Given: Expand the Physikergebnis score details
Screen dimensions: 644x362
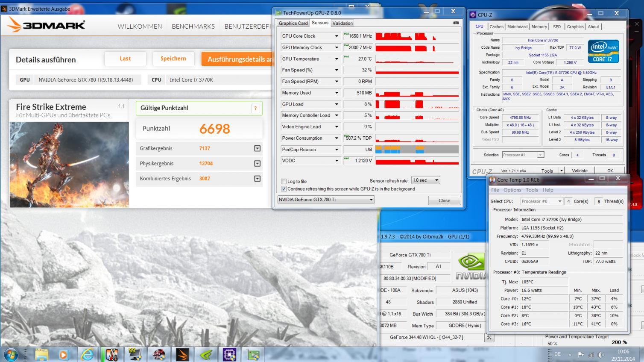Looking at the screenshot, I should tap(257, 163).
